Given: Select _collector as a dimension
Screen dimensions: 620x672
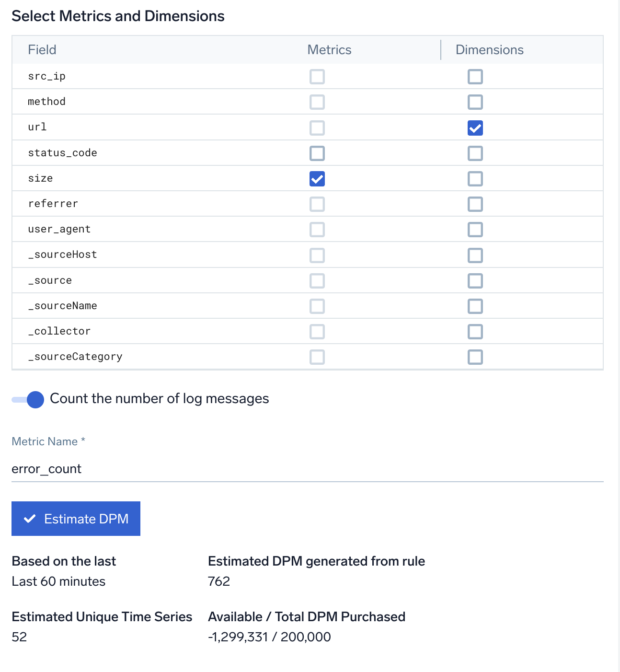Looking at the screenshot, I should (475, 332).
